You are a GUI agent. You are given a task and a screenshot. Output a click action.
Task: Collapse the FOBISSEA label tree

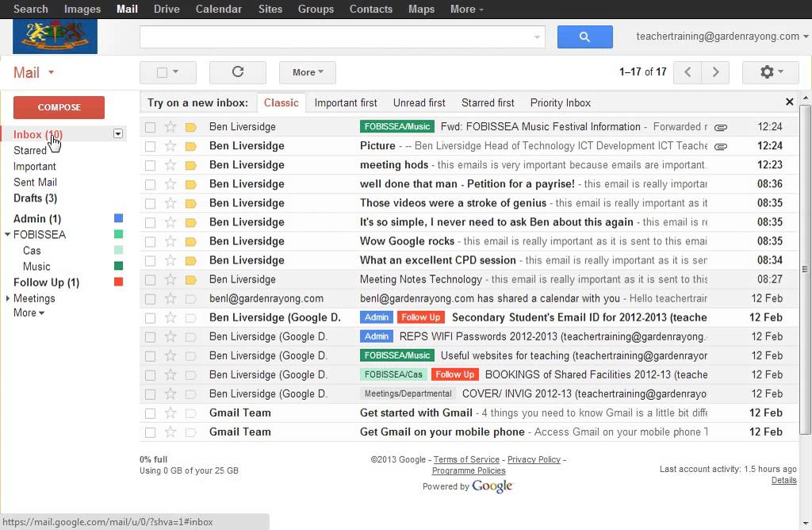pos(7,235)
